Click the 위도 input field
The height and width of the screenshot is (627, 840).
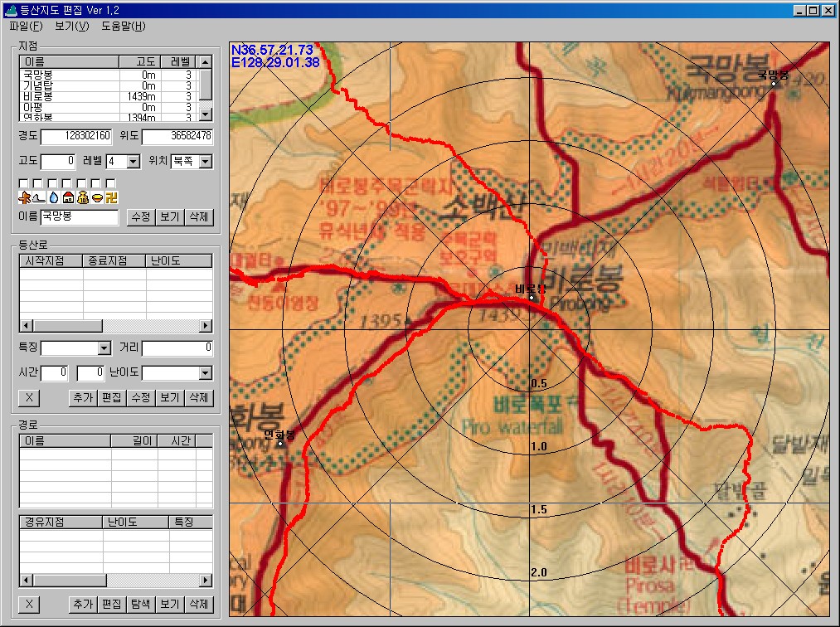pos(177,136)
